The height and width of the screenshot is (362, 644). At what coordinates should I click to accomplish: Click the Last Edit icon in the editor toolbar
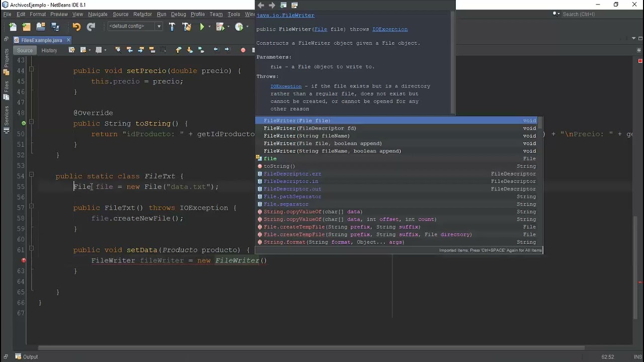pos(72,50)
